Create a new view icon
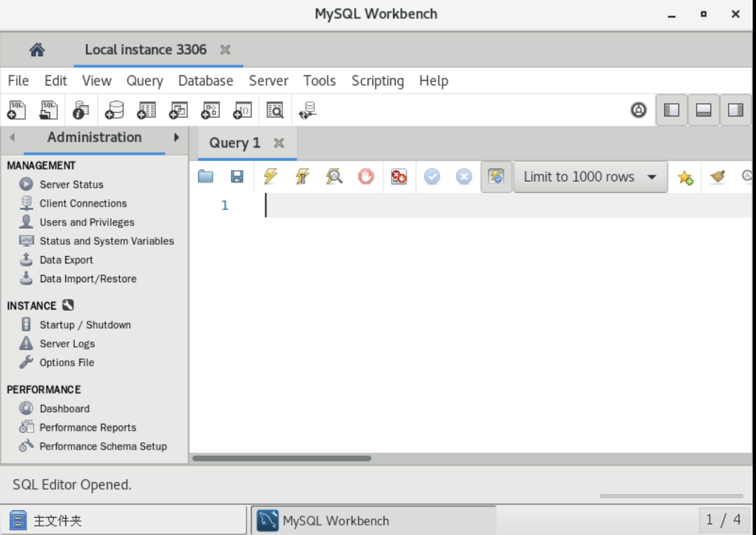 click(178, 110)
